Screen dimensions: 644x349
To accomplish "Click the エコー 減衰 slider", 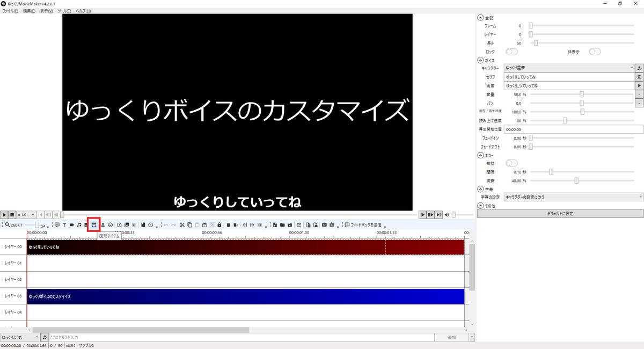I will (x=582, y=180).
